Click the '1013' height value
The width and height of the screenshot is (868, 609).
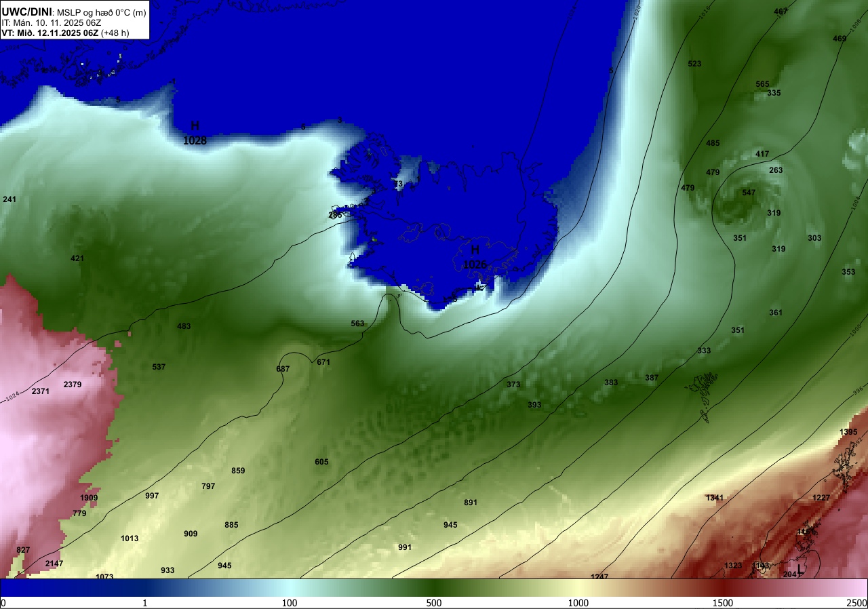(x=130, y=538)
